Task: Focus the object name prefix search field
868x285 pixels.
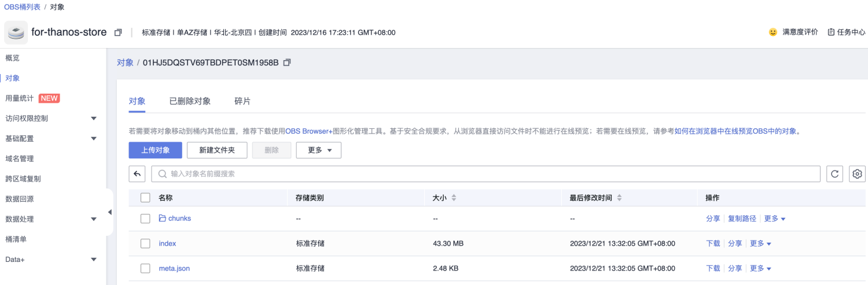Action: click(486, 174)
